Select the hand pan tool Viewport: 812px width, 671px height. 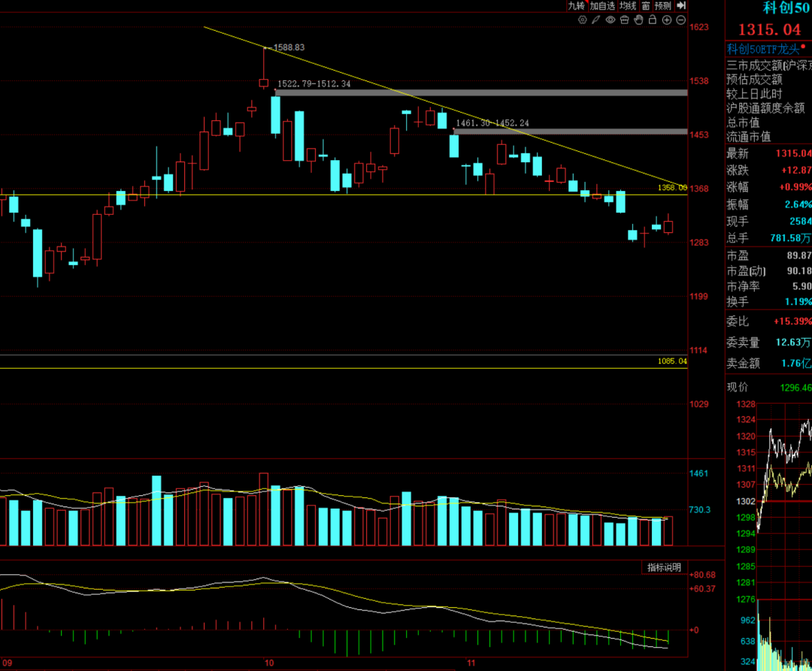point(638,20)
